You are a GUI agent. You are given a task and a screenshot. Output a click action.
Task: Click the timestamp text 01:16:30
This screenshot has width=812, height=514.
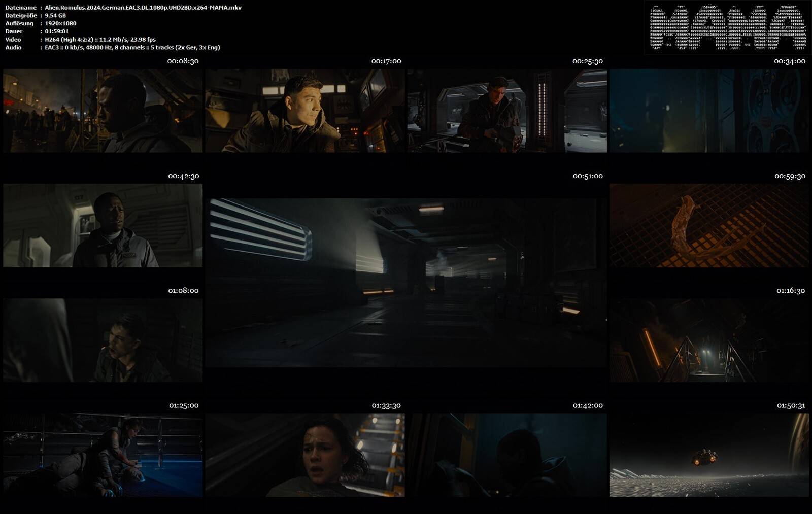[791, 291]
